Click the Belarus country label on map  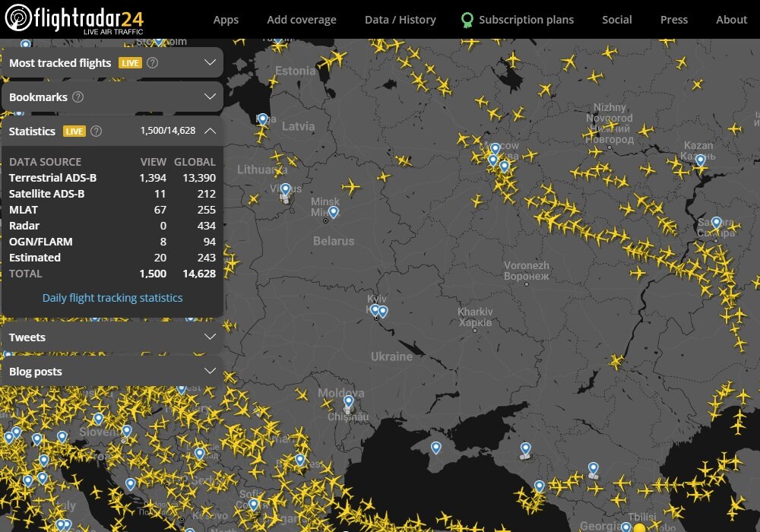point(334,241)
